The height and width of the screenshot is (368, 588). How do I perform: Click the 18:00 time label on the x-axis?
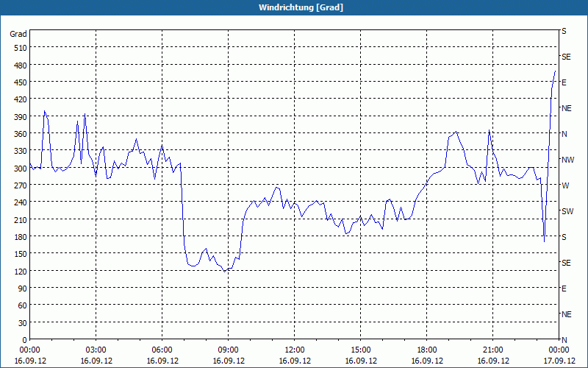(x=427, y=350)
